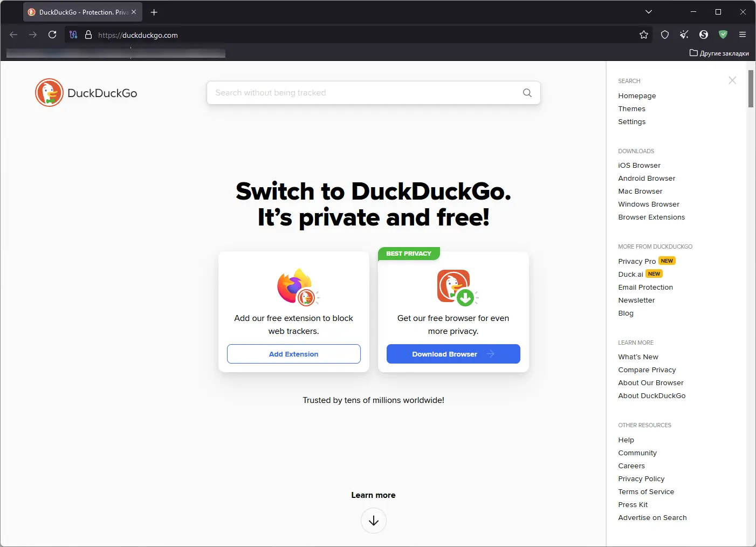Maximize the browser window
This screenshot has height=547, width=756.
tap(718, 12)
